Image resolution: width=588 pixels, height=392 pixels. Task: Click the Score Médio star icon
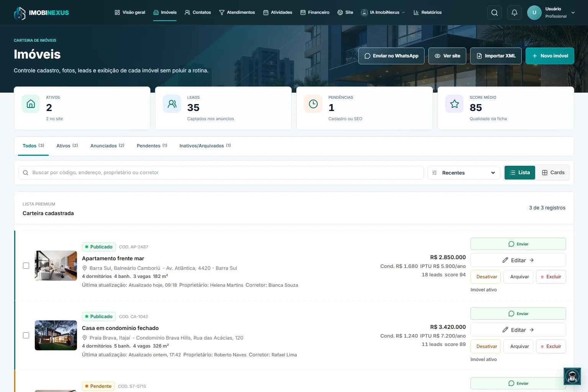tap(454, 104)
